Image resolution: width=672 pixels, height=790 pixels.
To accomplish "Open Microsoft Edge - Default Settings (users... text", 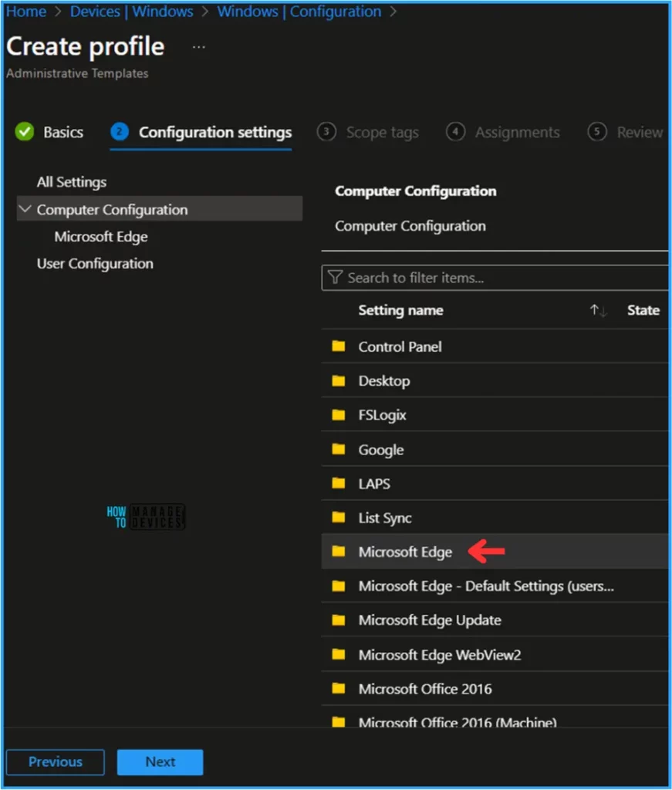I will 486,586.
